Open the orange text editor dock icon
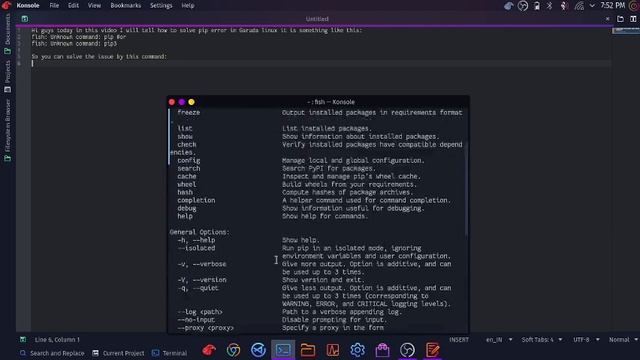The image size is (640, 360). coord(432,350)
